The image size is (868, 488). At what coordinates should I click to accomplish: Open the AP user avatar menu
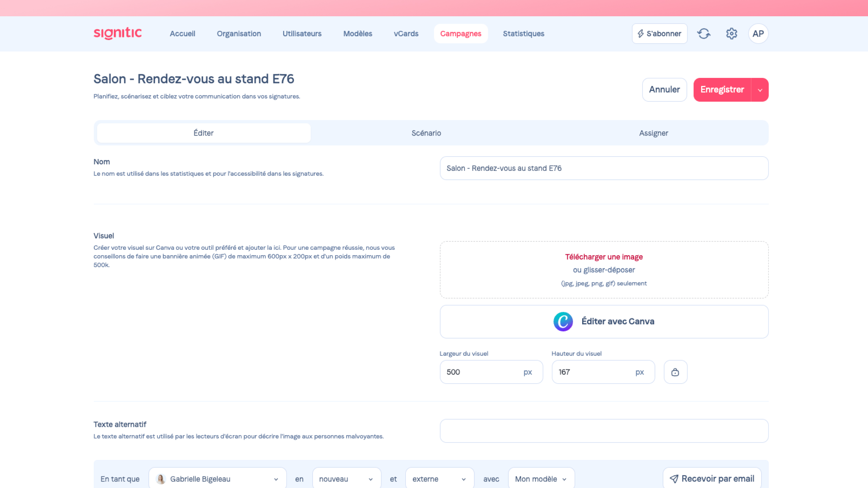point(758,34)
